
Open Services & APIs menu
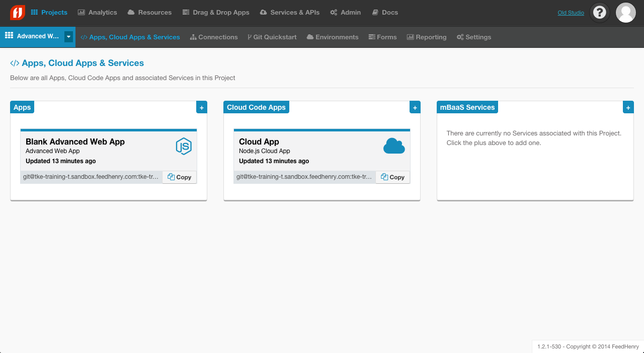(x=290, y=12)
